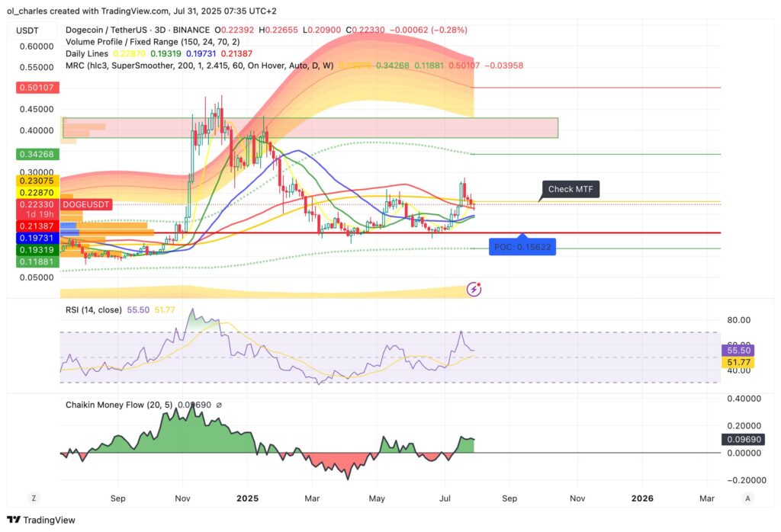Open the purple lightning quick-action icon on chart
The height and width of the screenshot is (532, 781).
(x=473, y=289)
